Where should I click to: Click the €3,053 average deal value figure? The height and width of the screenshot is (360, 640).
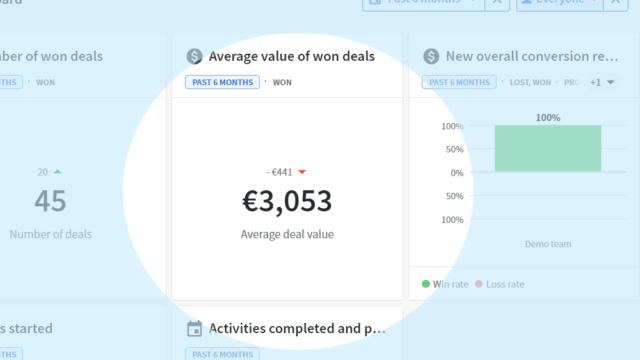pyautogui.click(x=287, y=201)
